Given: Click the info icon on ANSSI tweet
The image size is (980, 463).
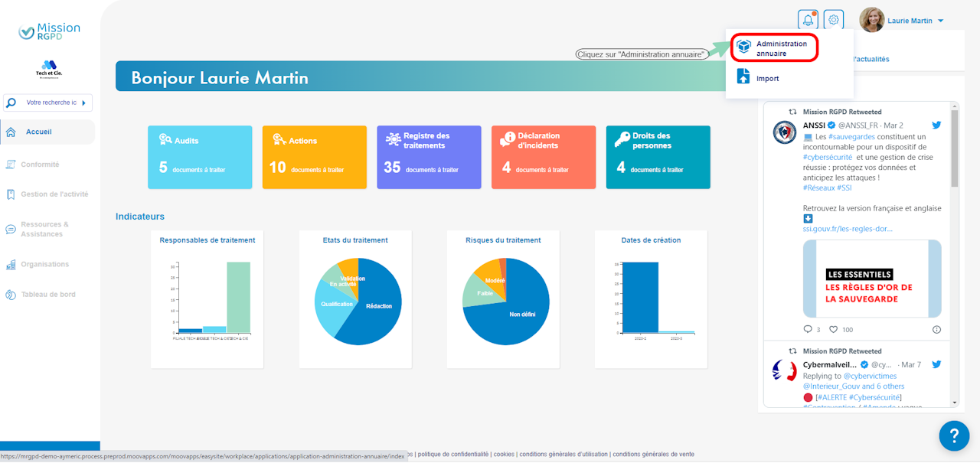Looking at the screenshot, I should coord(936,329).
